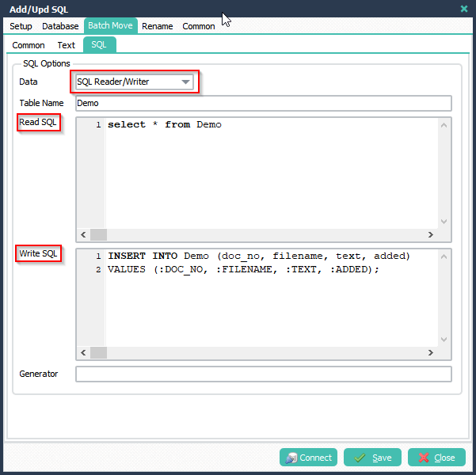Image resolution: width=476 pixels, height=475 pixels.
Task: Open the Setup tab
Action: tap(21, 26)
